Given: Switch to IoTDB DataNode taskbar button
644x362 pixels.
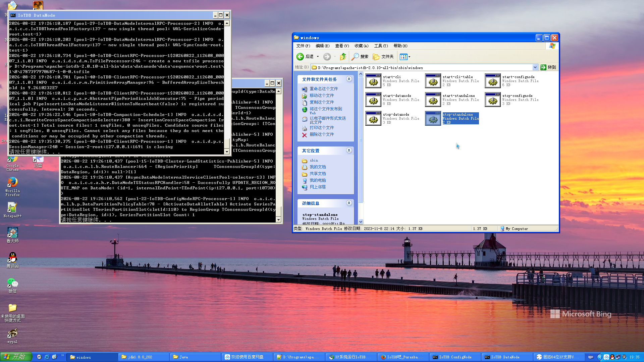Looking at the screenshot, I should pos(507,357).
